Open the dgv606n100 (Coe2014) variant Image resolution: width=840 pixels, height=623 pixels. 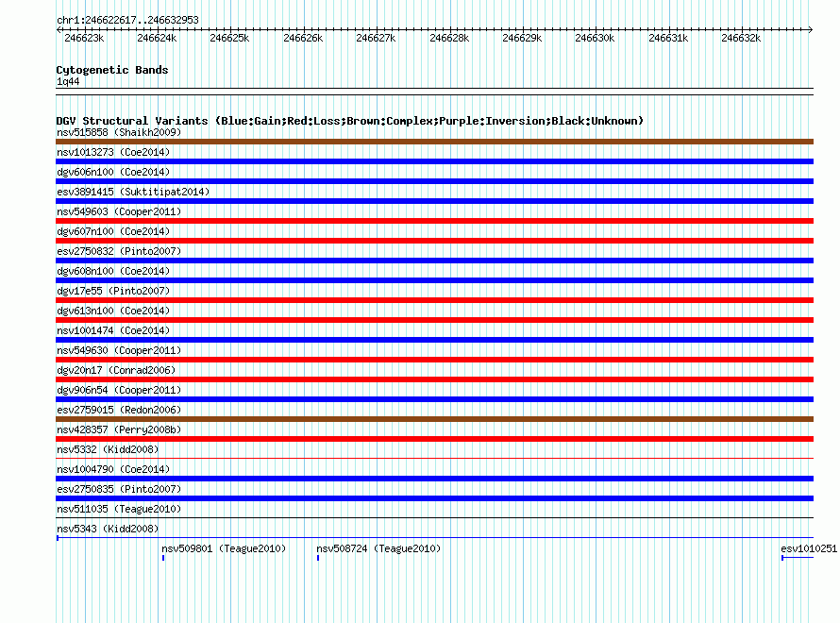[x=113, y=172]
